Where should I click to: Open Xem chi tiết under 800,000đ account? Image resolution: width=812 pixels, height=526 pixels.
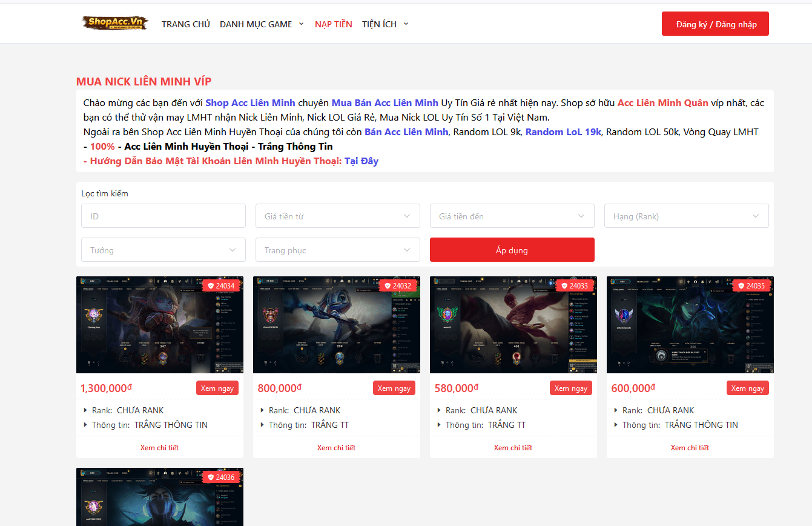pos(336,448)
